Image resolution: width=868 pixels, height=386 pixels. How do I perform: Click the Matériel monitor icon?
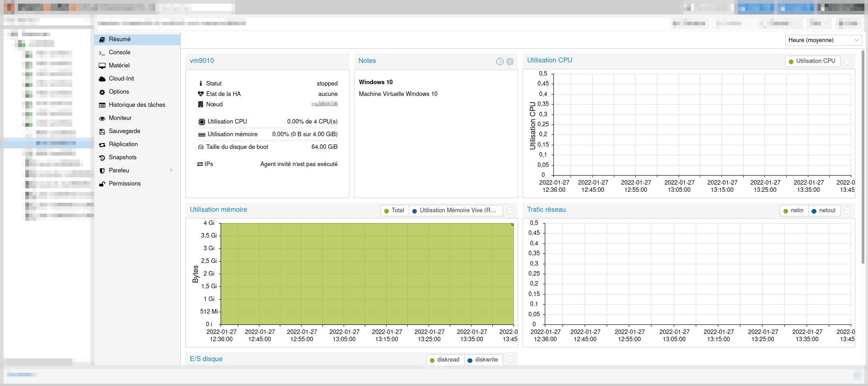[102, 66]
